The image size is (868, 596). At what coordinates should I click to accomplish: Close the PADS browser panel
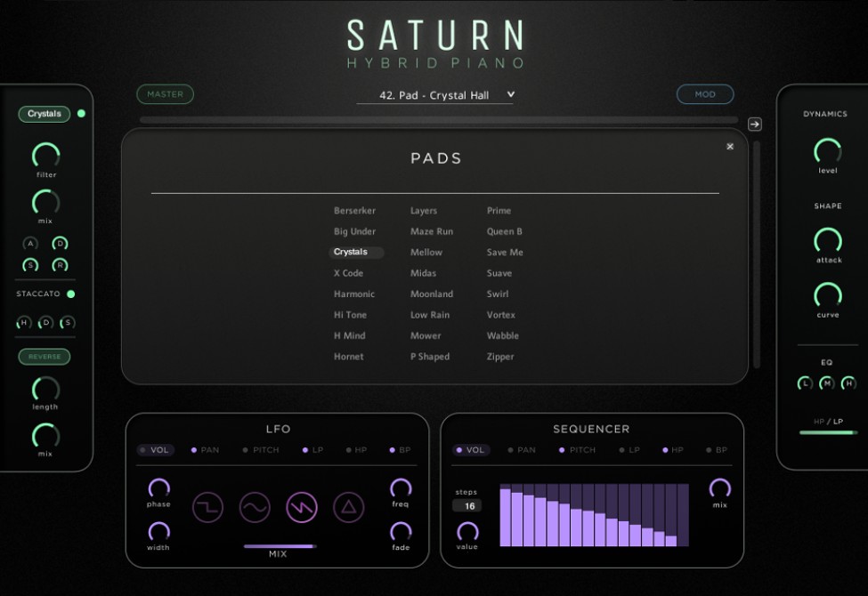[729, 146]
